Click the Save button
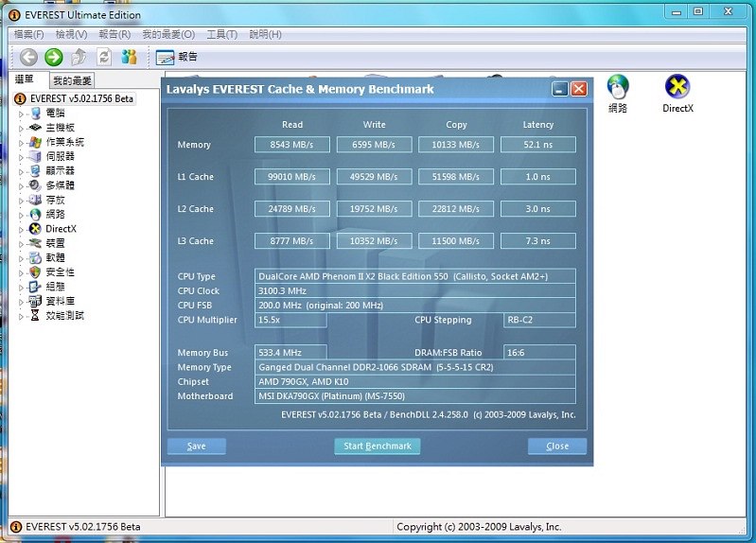 pos(196,447)
